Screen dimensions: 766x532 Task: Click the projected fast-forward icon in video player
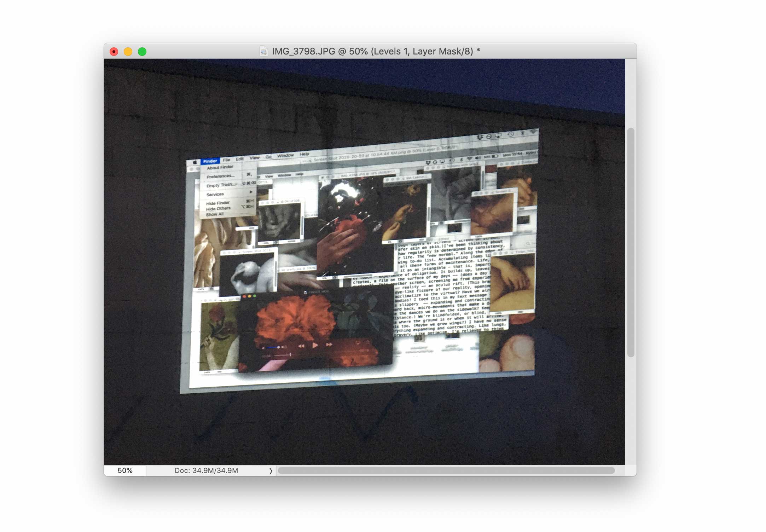coord(329,344)
